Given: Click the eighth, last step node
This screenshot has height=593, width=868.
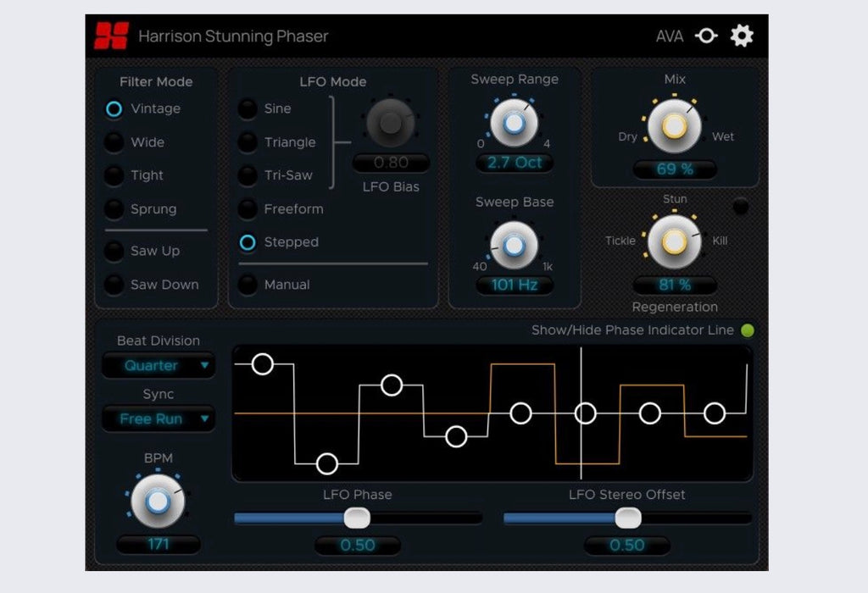Looking at the screenshot, I should (x=715, y=413).
